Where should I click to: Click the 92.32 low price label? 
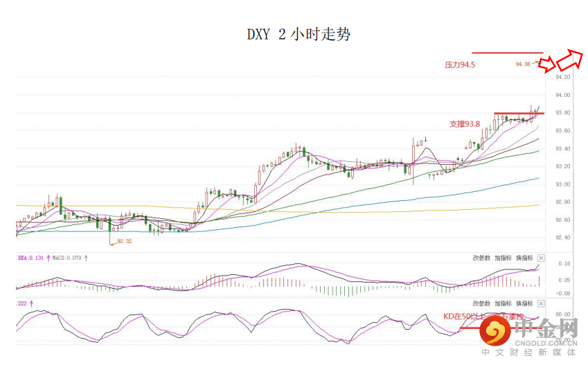coord(125,241)
